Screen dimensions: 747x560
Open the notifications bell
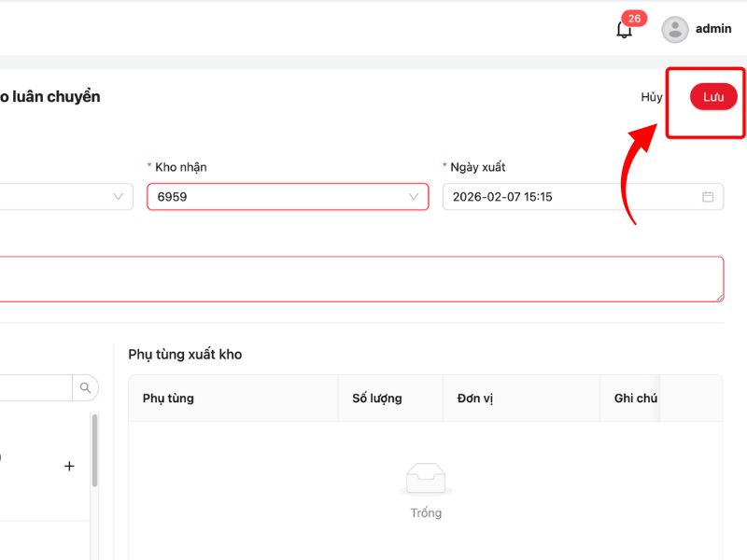point(625,30)
